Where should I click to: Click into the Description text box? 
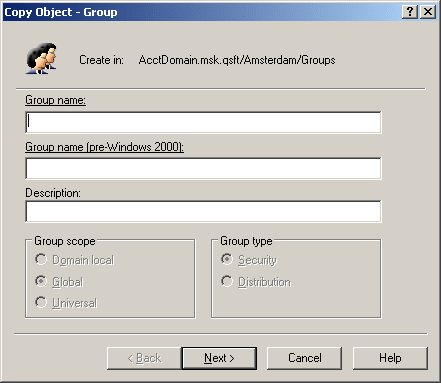(x=203, y=211)
